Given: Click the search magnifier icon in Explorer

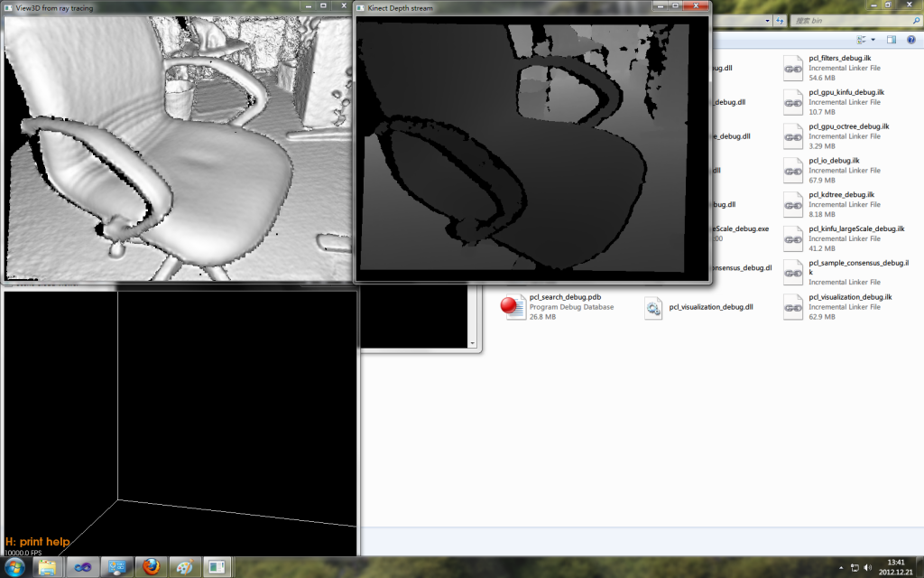Looking at the screenshot, I should (x=916, y=21).
